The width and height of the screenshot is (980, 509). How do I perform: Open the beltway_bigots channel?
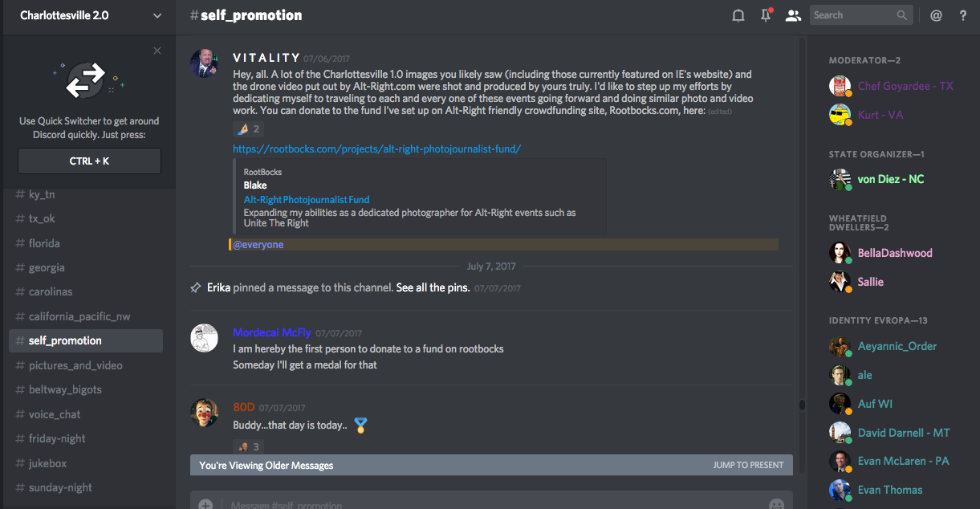click(x=65, y=389)
